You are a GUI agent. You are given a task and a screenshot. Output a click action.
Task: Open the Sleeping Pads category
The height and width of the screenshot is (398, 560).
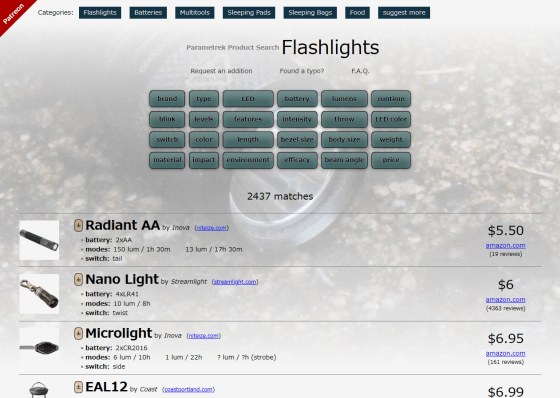[249, 13]
